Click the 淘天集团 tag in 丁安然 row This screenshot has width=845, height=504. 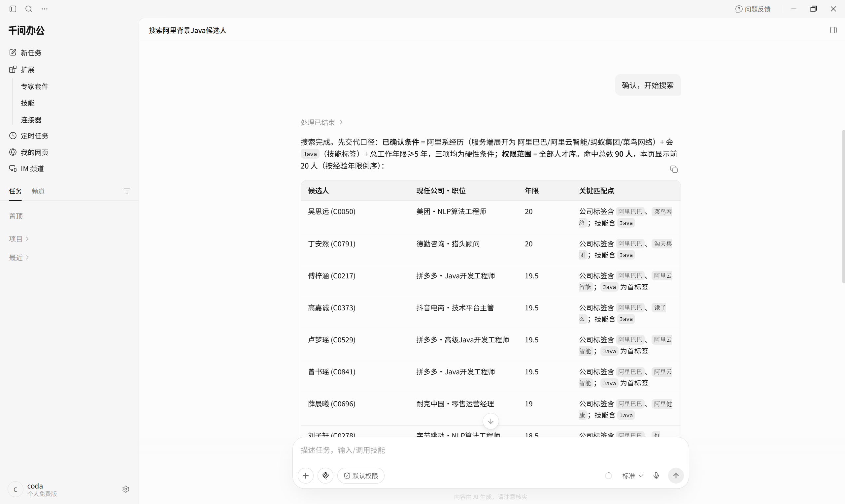point(662,244)
